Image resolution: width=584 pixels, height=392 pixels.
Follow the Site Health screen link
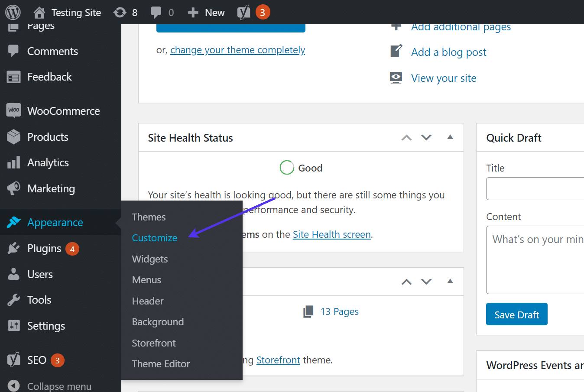pyautogui.click(x=331, y=234)
